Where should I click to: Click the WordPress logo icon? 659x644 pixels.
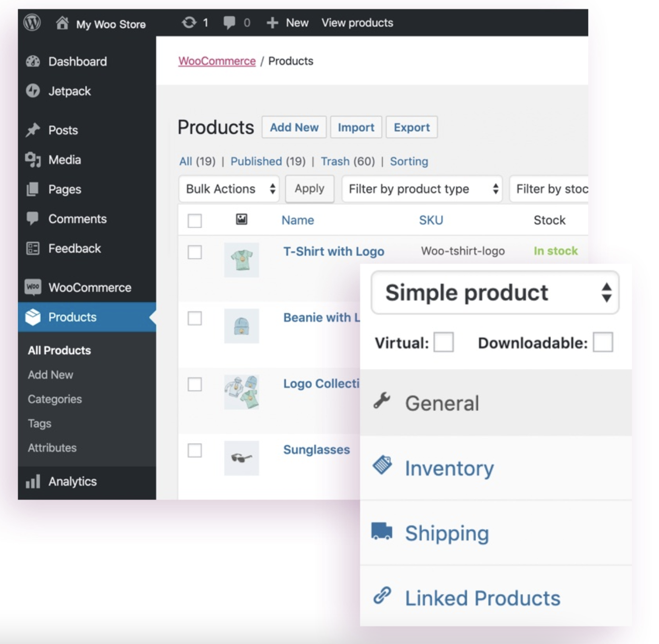tap(32, 23)
